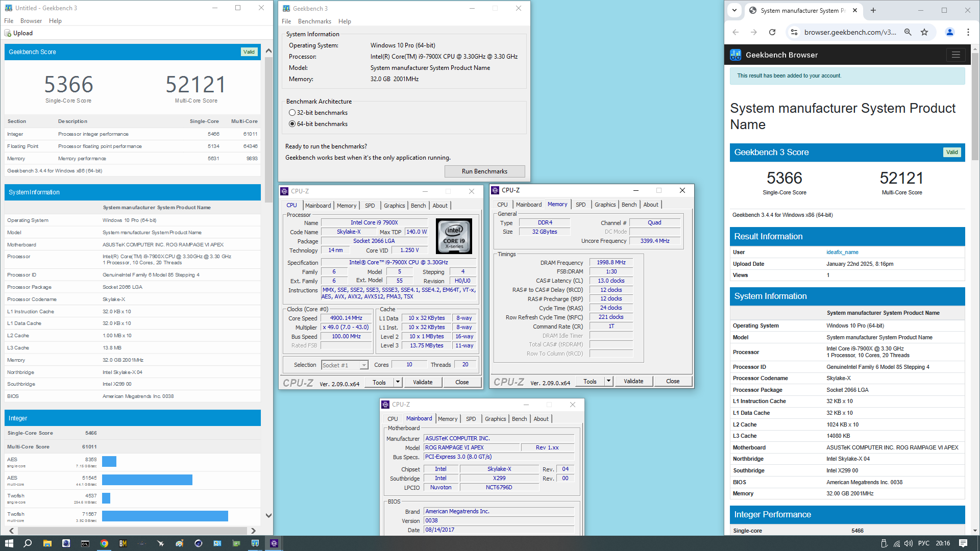Click the scroll-right arrow in the Geekbench results pane
Image resolution: width=980 pixels, height=551 pixels.
[253, 531]
